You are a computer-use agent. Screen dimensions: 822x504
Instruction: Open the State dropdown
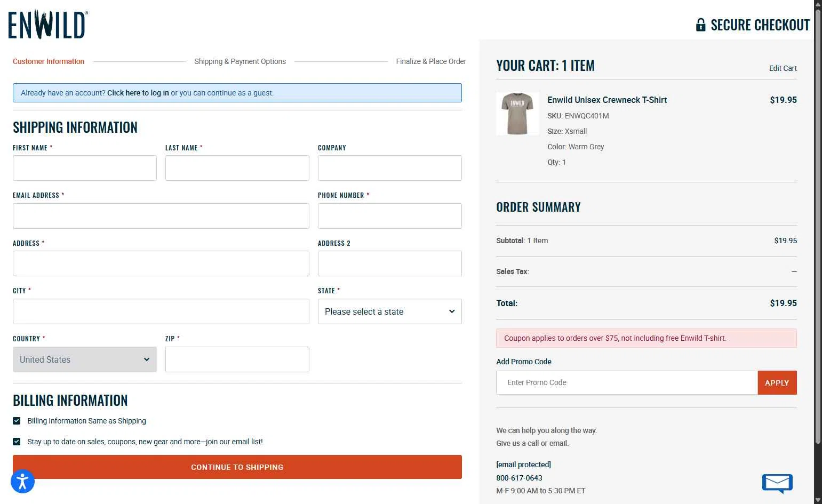click(390, 311)
